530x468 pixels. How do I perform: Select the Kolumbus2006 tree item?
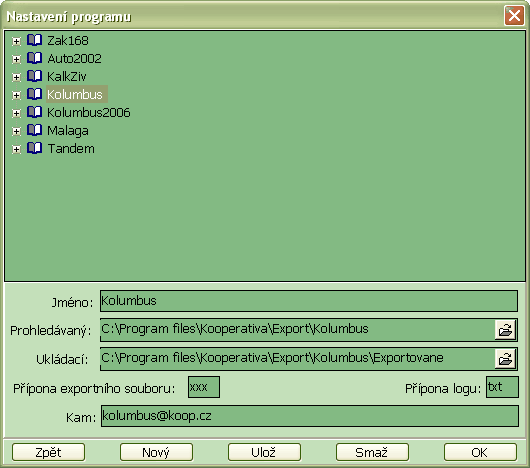89,113
